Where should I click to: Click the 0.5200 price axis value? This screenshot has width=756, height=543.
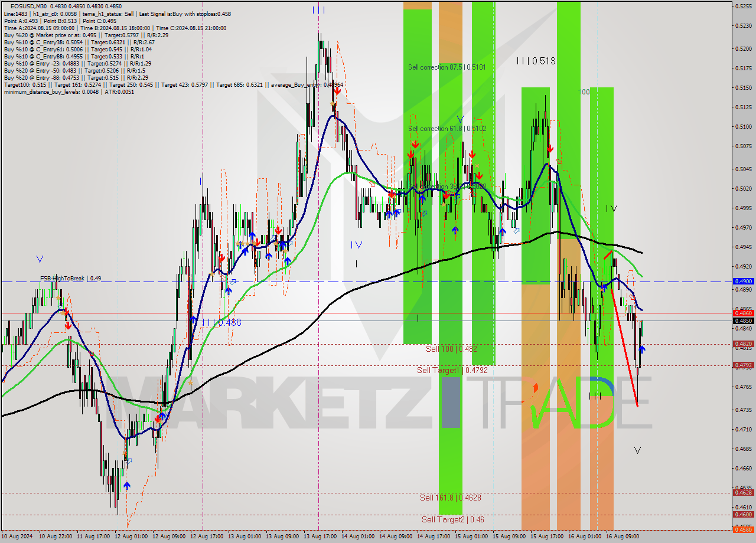coord(744,48)
